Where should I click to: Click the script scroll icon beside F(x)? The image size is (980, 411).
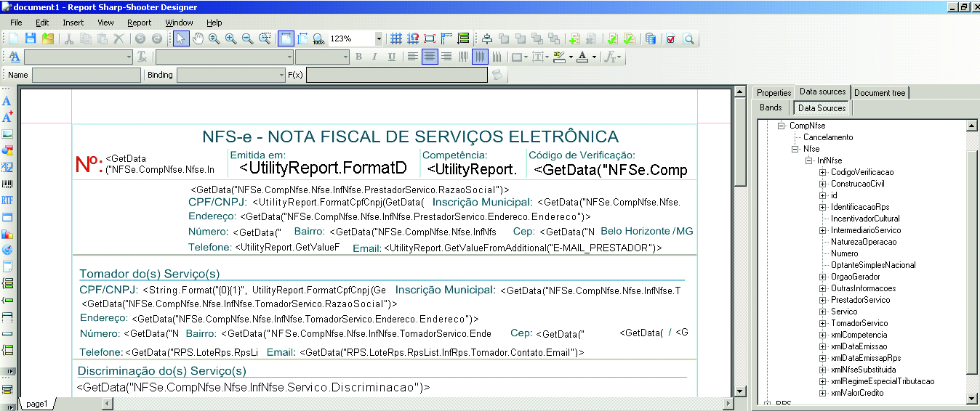pyautogui.click(x=497, y=75)
